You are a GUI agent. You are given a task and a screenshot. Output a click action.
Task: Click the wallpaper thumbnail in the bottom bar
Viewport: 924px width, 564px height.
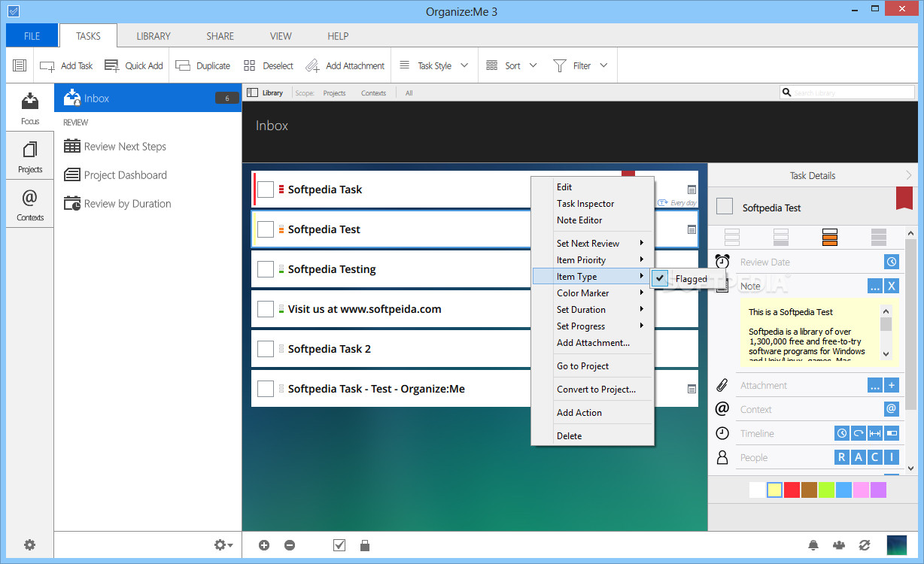pos(897,545)
